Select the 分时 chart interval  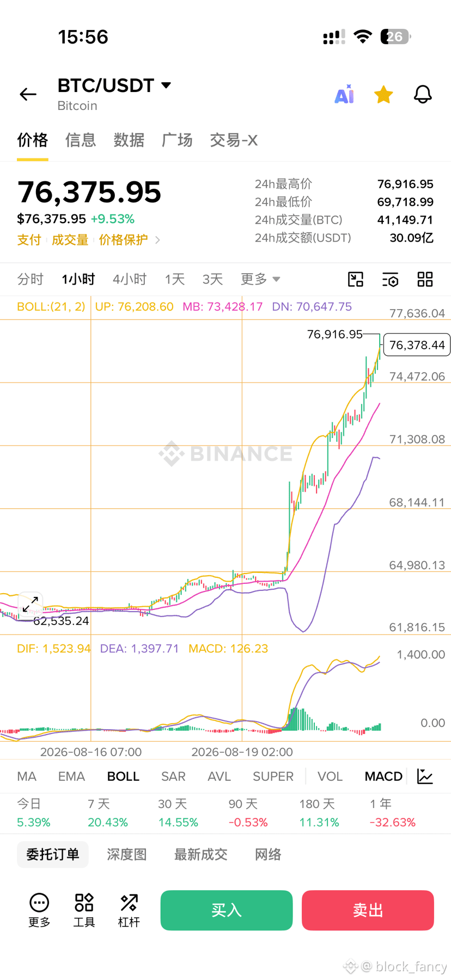pyautogui.click(x=30, y=279)
